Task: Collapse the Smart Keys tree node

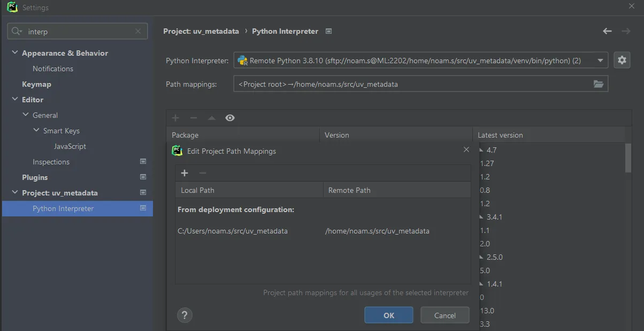Action: click(x=36, y=131)
